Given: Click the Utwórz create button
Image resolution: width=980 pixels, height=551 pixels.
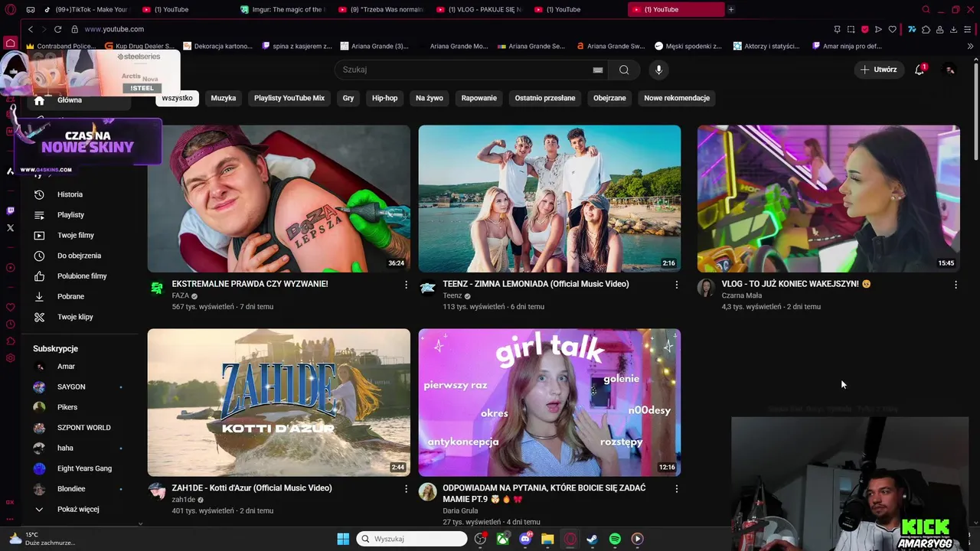Looking at the screenshot, I should coord(879,70).
